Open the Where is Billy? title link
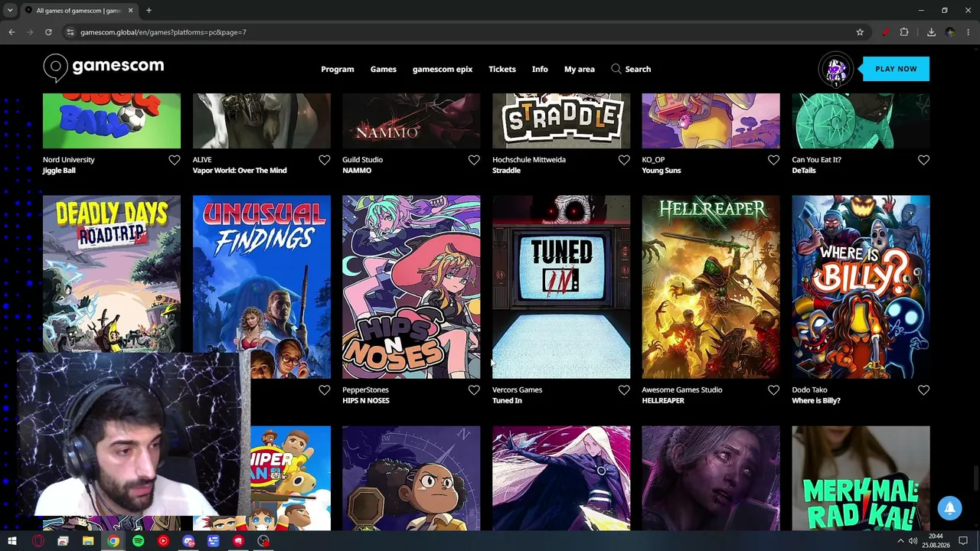This screenshot has height=551, width=980. pos(816,401)
